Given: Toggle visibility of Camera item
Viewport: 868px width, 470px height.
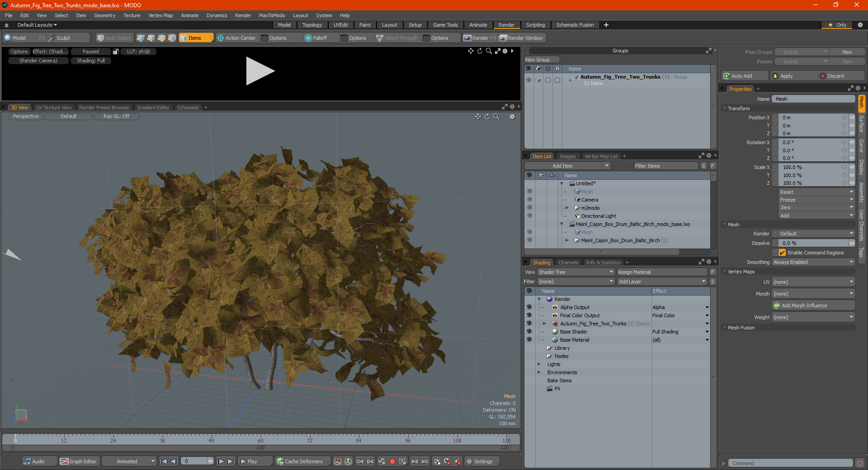Looking at the screenshot, I should pyautogui.click(x=529, y=199).
